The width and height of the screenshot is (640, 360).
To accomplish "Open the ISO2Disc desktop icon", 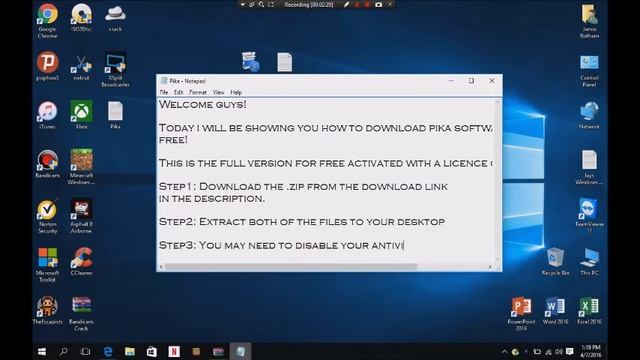I will coord(81,18).
